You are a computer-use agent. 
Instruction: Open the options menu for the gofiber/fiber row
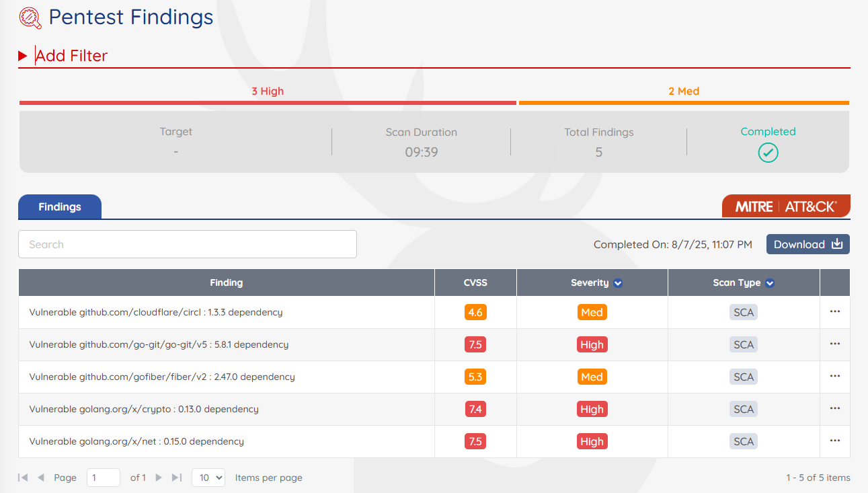[835, 376]
